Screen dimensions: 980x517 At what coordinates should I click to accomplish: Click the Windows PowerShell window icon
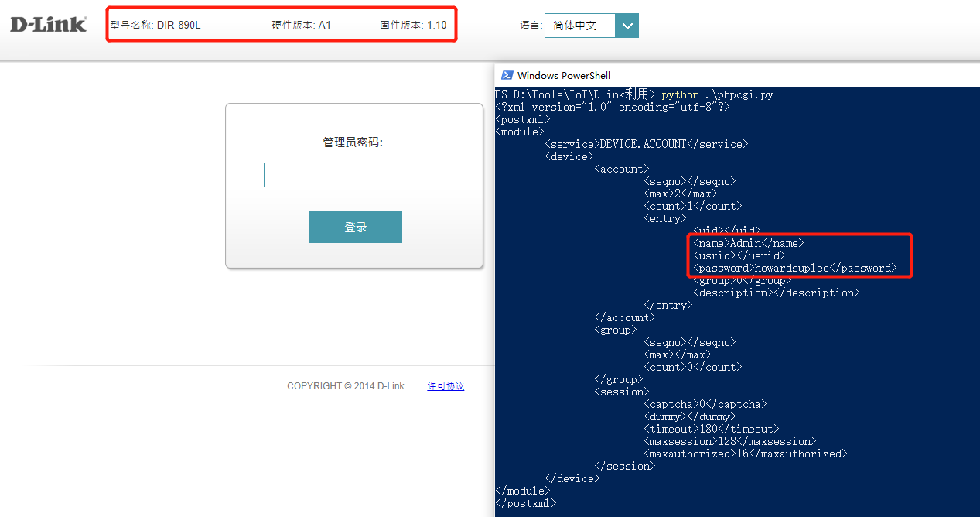click(x=507, y=75)
